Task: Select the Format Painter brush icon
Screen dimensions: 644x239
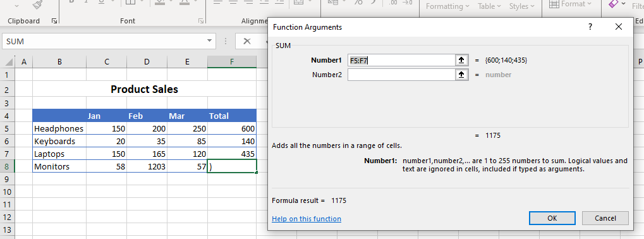Action: pyautogui.click(x=38, y=4)
